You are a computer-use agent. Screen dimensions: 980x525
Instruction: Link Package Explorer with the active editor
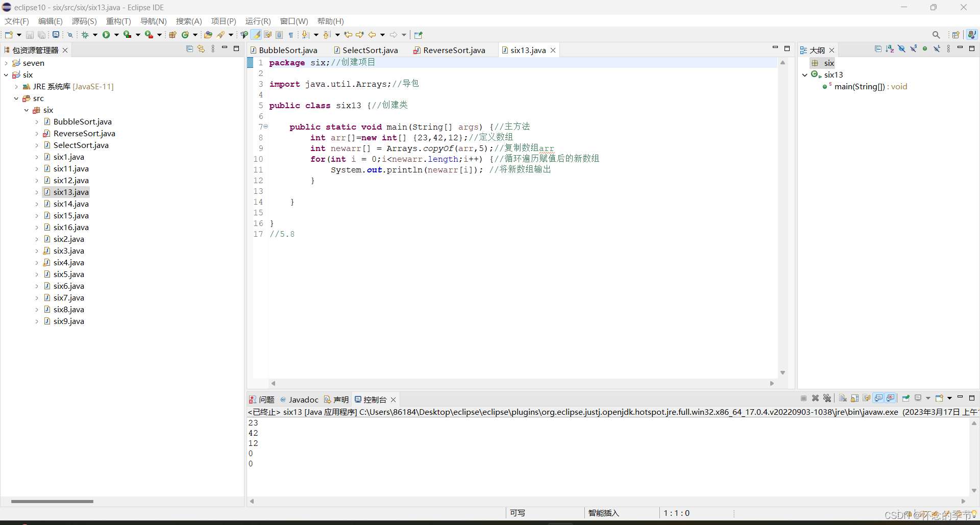pyautogui.click(x=201, y=48)
